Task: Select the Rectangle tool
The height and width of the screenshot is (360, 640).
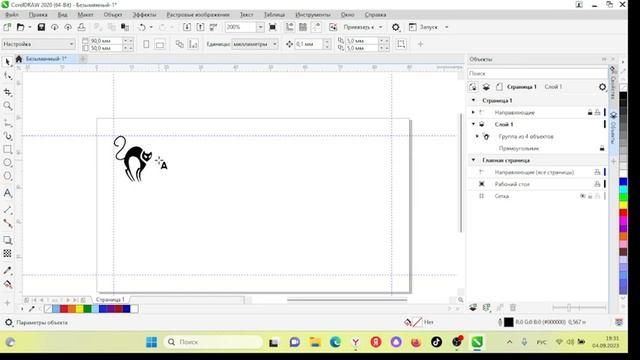Action: tap(7, 149)
